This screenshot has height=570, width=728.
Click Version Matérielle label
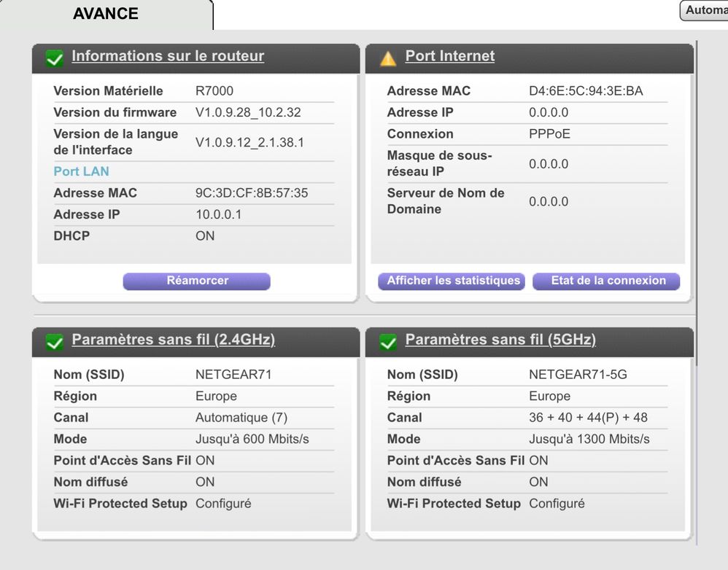[108, 91]
